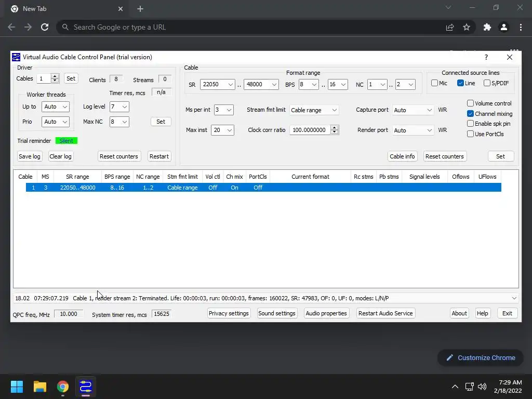Enable the S/PDIF source line checkbox
The image size is (532, 399).
487,83
